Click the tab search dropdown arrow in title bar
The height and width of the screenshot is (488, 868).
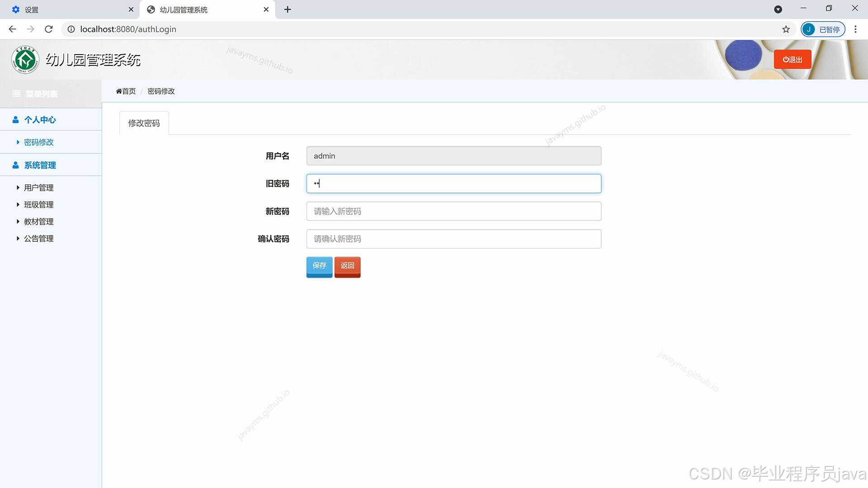778,9
